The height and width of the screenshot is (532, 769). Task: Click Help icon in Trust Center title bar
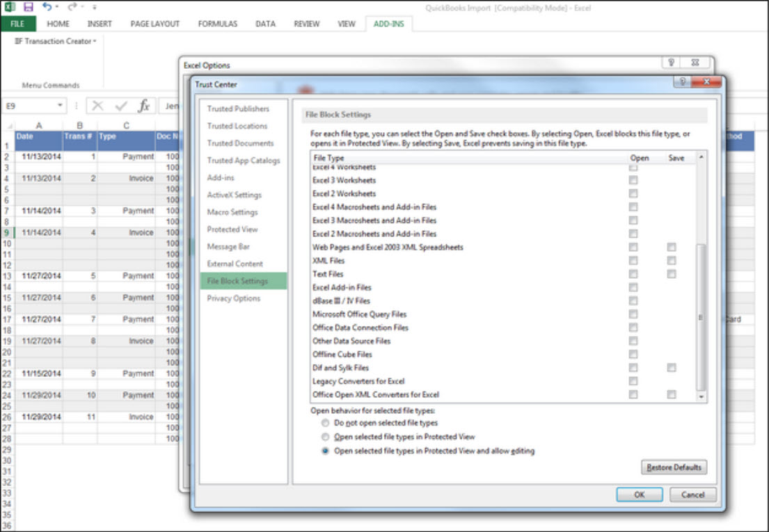coord(682,82)
